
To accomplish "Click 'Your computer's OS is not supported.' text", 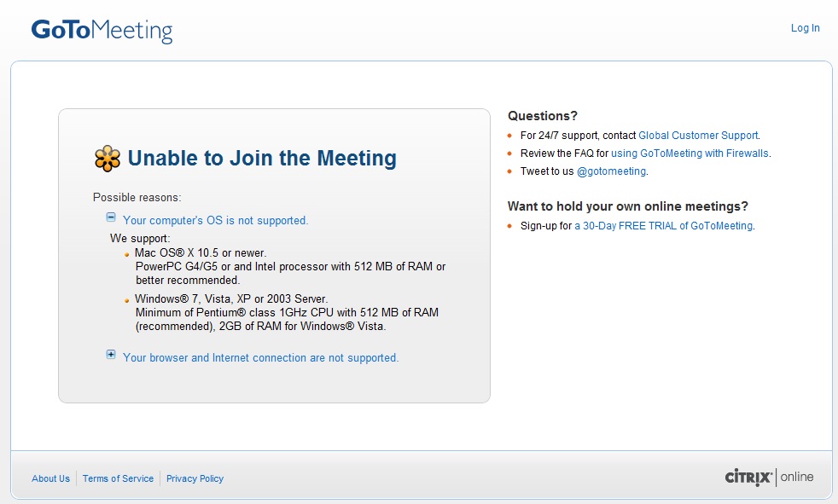I will coord(215,221).
